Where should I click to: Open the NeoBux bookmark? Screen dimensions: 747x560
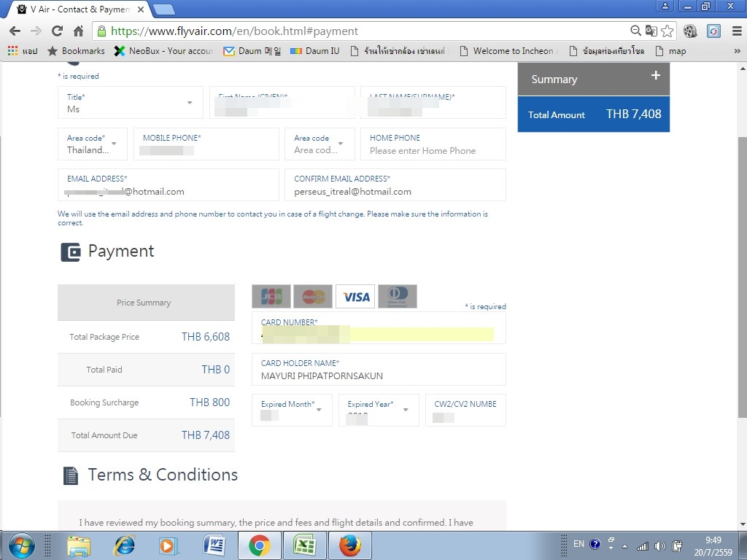pyautogui.click(x=164, y=51)
